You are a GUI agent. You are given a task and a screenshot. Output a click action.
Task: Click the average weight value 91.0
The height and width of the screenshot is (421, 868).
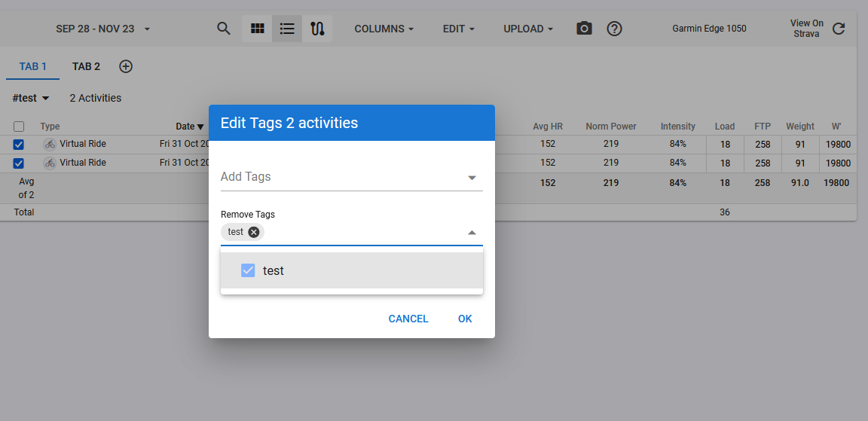(x=800, y=182)
